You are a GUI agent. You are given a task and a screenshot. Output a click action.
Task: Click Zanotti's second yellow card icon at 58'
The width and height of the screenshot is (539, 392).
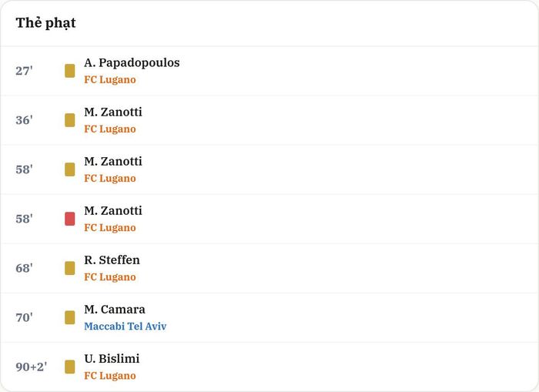tap(70, 169)
